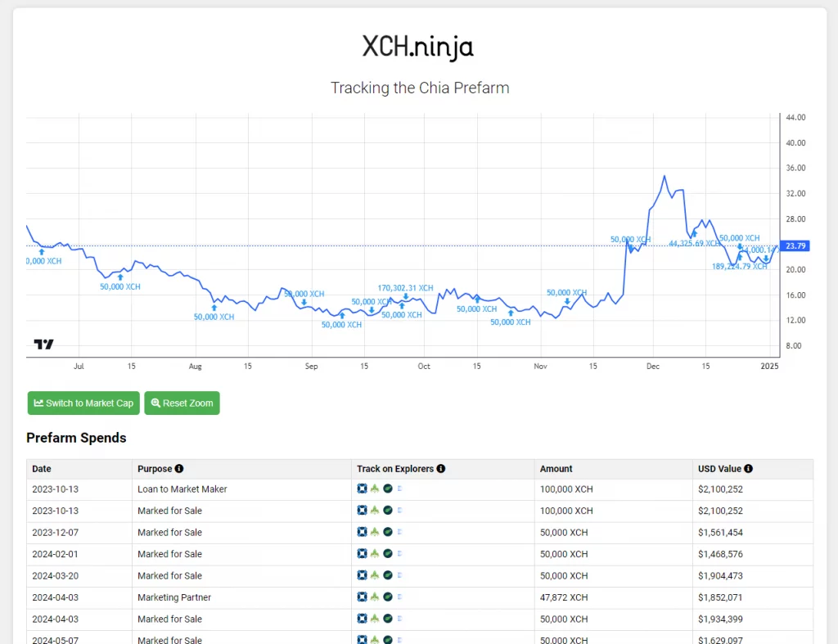Open blue square explorer icon in $2,100,252 Marked for Sale row
Viewport: 838px width, 644px height.
pos(362,511)
